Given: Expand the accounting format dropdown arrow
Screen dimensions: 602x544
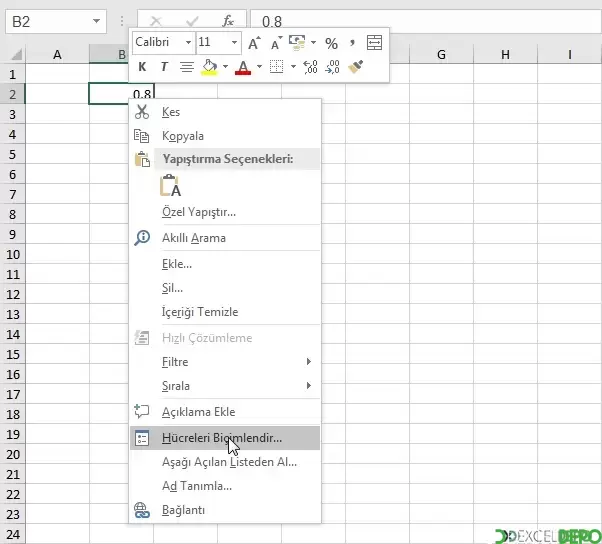Looking at the screenshot, I should point(313,42).
